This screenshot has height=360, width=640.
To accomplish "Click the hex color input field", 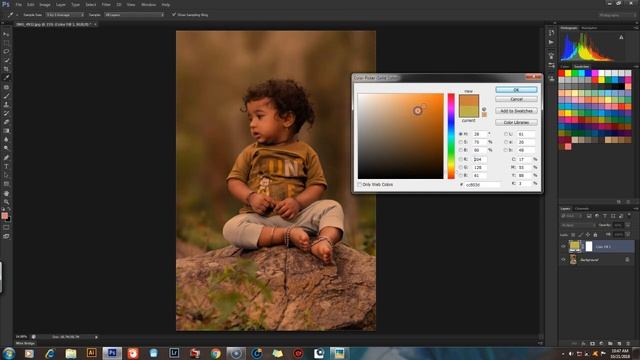I will (x=482, y=185).
